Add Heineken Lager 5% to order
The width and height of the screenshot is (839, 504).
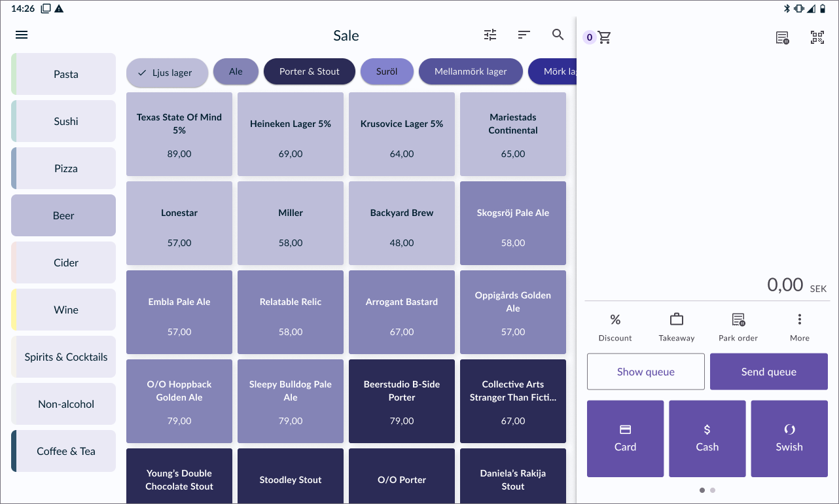coord(291,134)
